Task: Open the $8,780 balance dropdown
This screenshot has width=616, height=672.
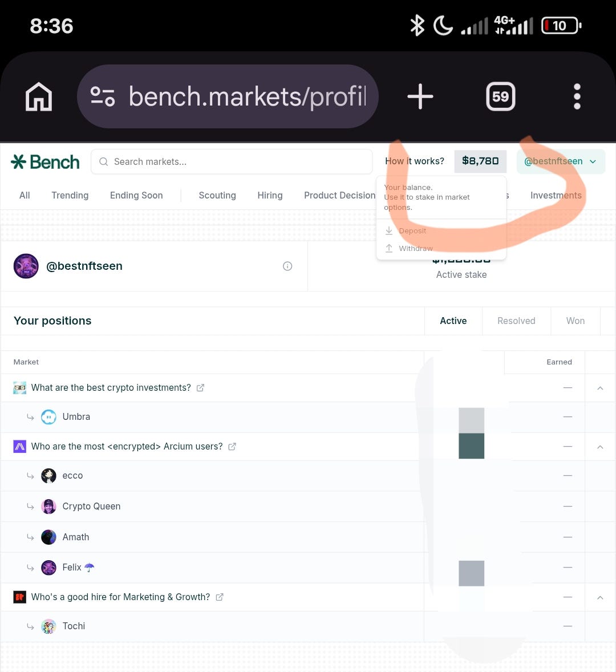Action: [x=480, y=161]
